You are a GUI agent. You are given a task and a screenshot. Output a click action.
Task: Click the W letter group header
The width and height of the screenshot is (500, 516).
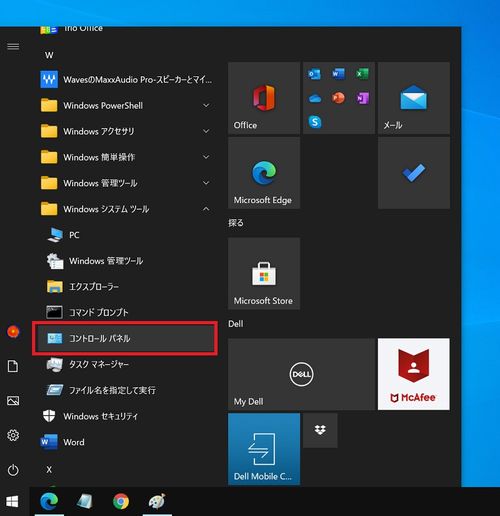coord(49,55)
